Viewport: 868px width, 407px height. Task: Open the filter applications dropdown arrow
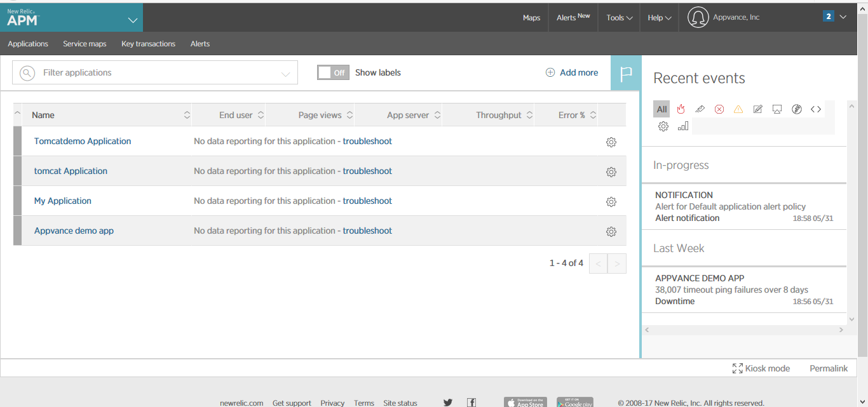click(x=285, y=74)
